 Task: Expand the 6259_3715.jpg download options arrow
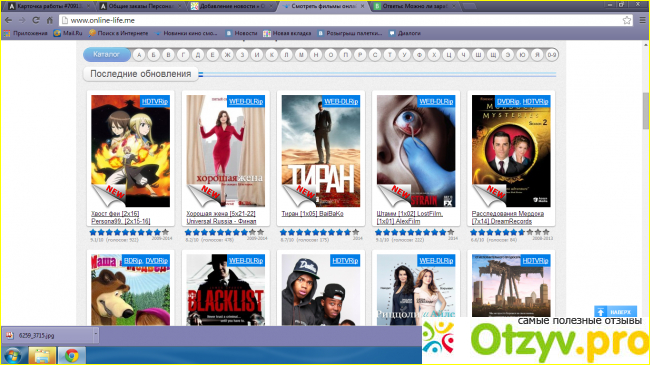(96, 335)
